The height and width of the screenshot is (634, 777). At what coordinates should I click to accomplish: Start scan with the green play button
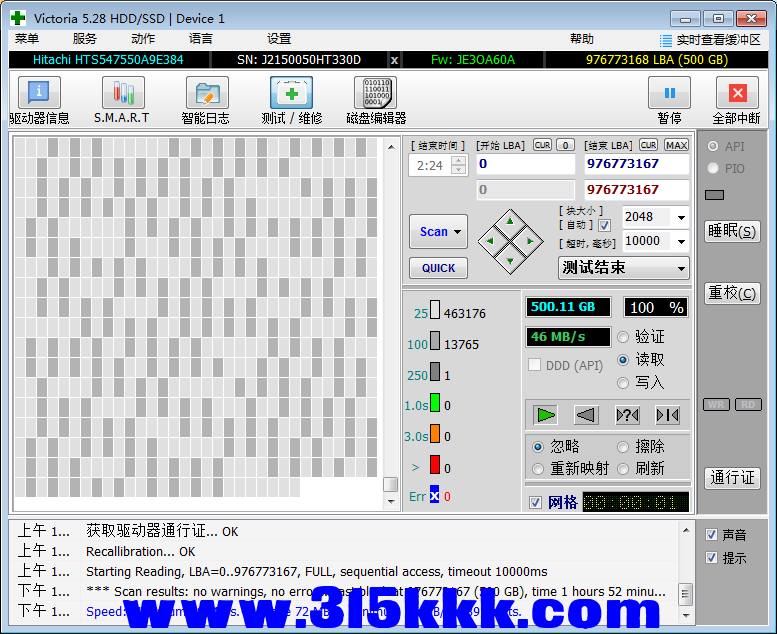(x=546, y=415)
